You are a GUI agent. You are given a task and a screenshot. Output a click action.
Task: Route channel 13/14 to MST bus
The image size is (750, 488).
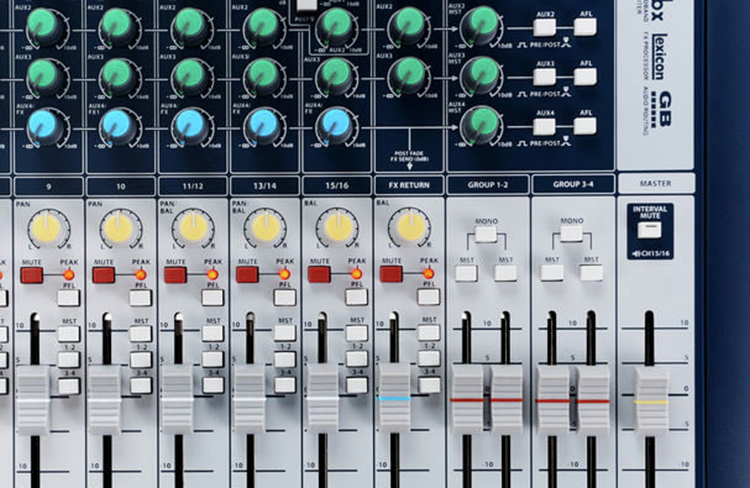285,333
